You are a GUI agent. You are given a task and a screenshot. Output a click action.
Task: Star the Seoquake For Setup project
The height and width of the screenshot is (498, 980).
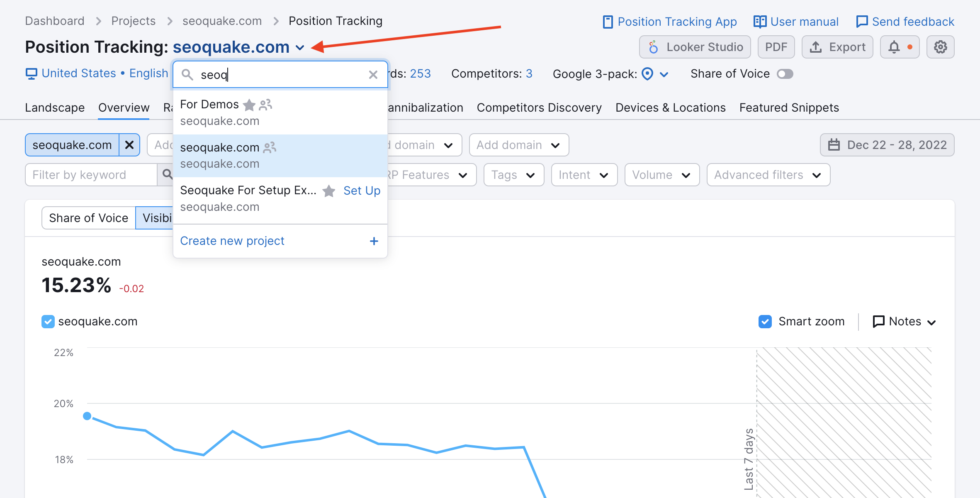[329, 190]
